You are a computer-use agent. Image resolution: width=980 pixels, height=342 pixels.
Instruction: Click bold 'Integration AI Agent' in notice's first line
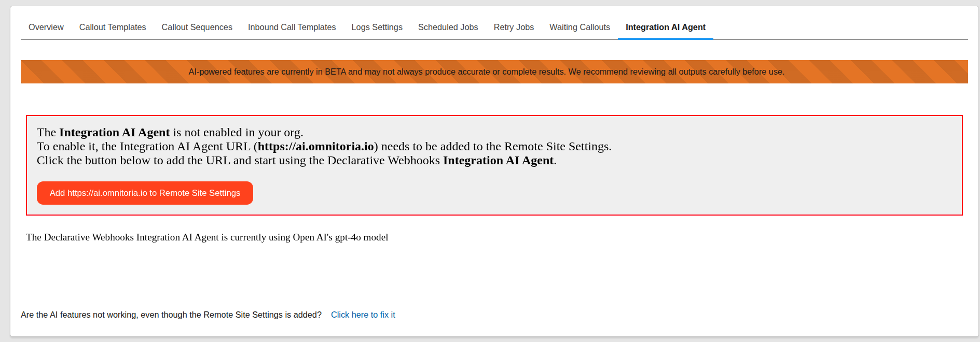pos(114,133)
